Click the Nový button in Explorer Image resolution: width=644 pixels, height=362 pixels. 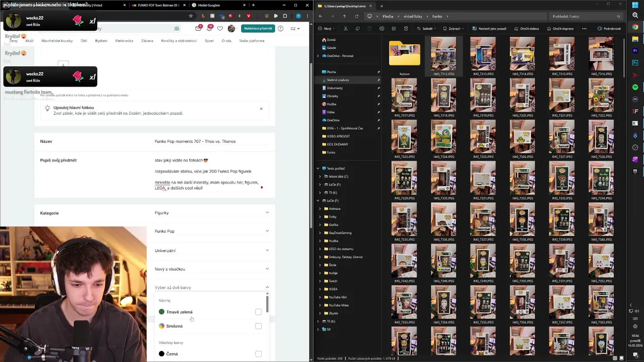coord(326,29)
